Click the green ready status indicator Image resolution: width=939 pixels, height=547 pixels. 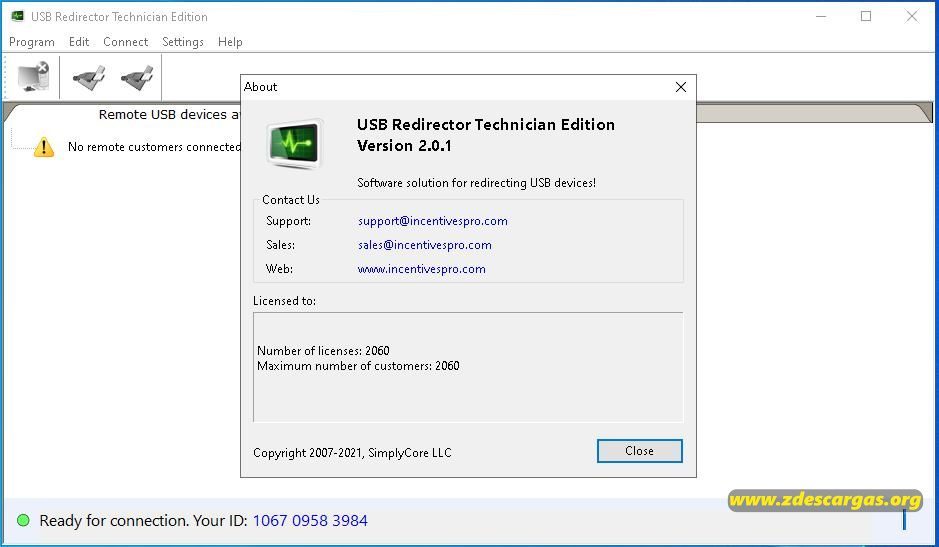[x=23, y=521]
